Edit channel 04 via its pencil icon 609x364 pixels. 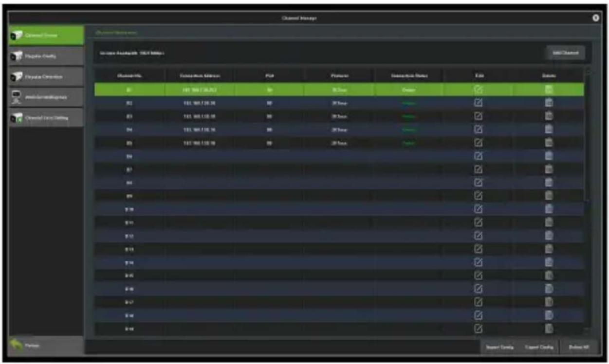tap(478, 129)
